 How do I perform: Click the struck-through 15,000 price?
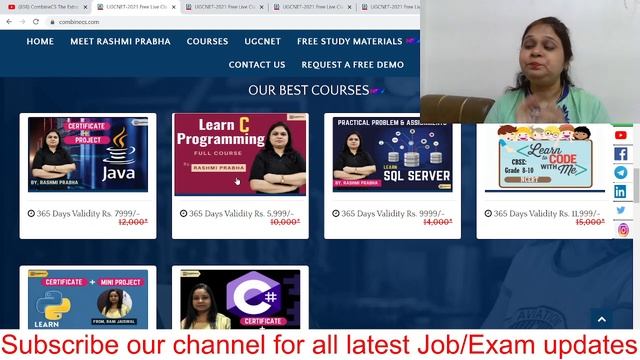[590, 222]
